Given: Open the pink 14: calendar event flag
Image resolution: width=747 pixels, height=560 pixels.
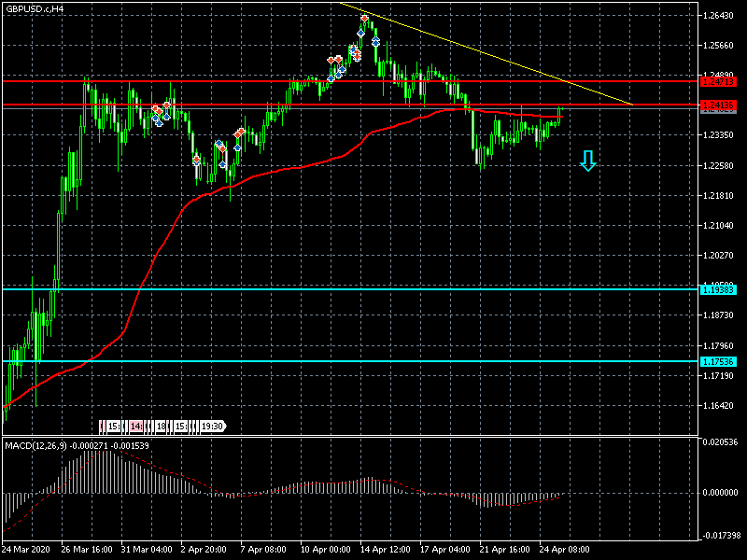Looking at the screenshot, I should click(x=136, y=427).
